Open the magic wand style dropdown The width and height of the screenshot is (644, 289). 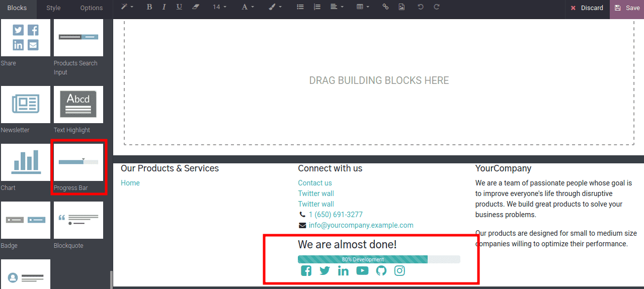click(x=127, y=7)
